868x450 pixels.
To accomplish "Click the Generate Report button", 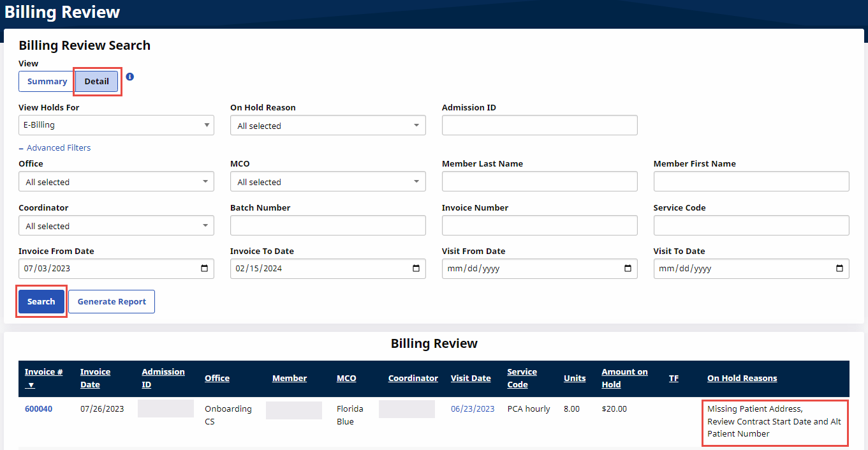I will 112,302.
